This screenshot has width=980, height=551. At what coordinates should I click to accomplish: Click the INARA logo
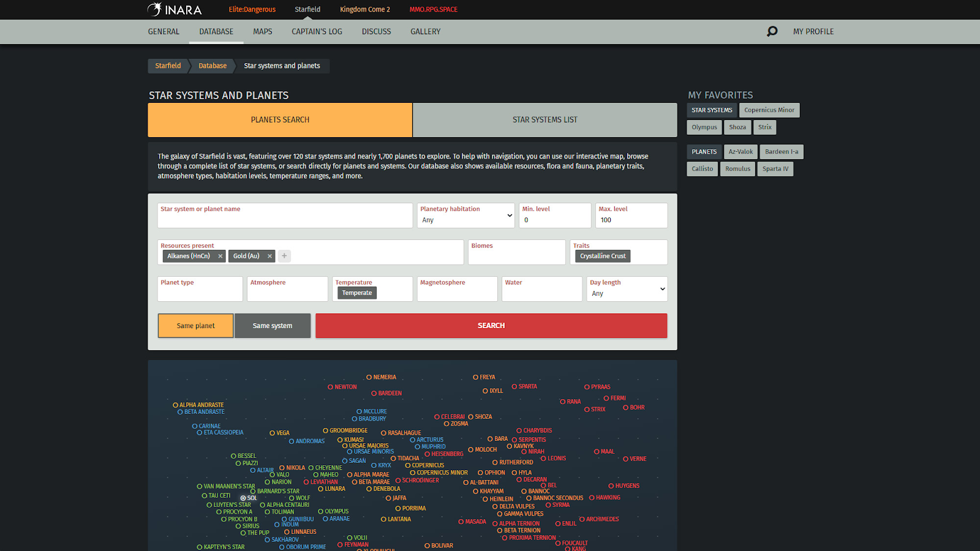175,10
